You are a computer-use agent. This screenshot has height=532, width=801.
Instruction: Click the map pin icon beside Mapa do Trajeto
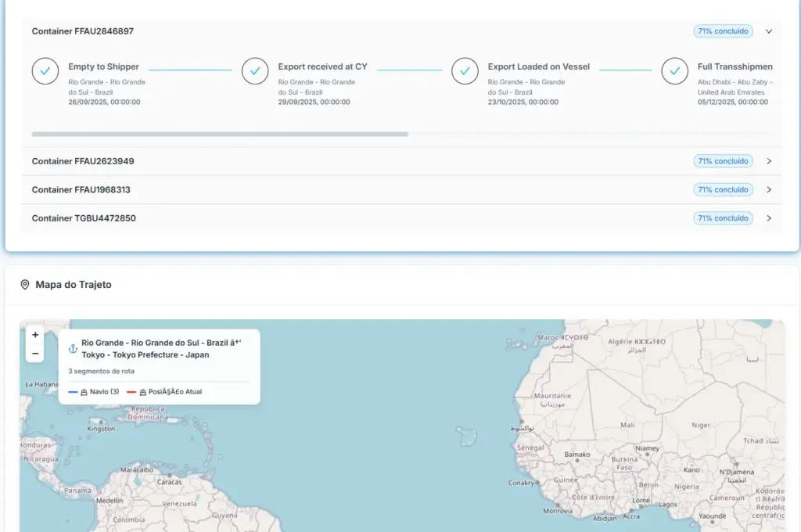coord(24,285)
